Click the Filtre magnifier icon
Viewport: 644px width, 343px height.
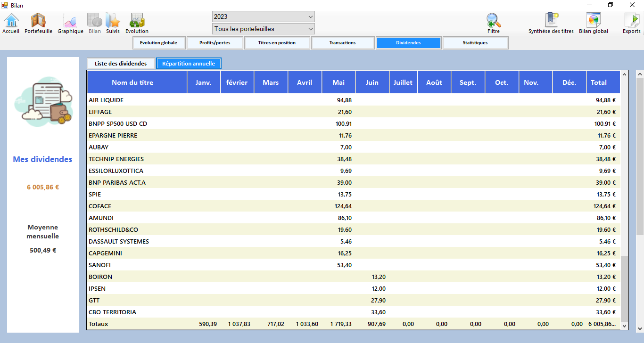click(x=494, y=23)
